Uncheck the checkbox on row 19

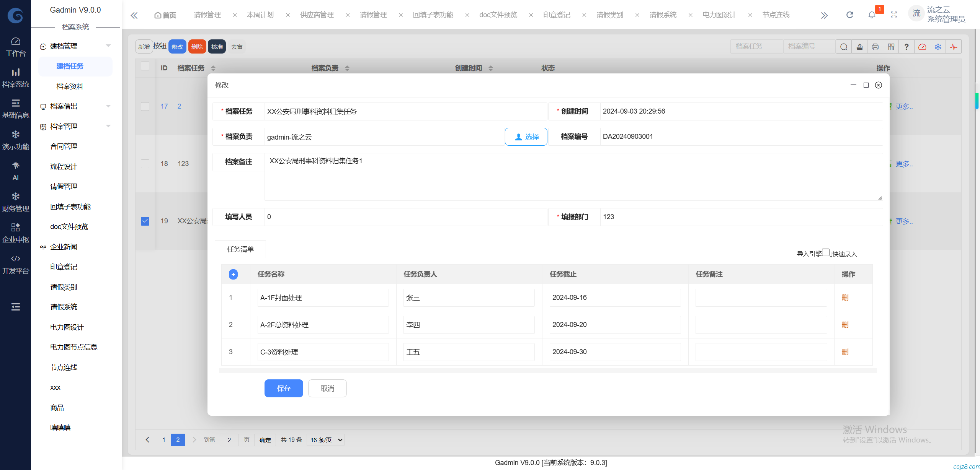coord(145,221)
